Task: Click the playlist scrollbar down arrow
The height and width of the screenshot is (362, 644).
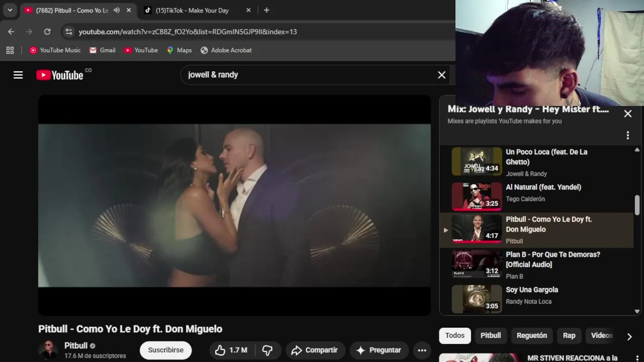Action: tap(637, 312)
